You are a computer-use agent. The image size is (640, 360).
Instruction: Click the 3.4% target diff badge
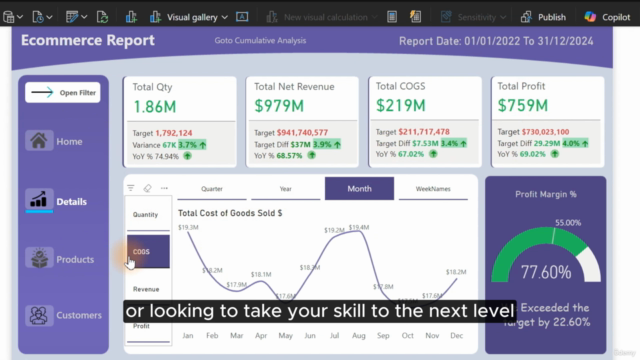tap(454, 144)
